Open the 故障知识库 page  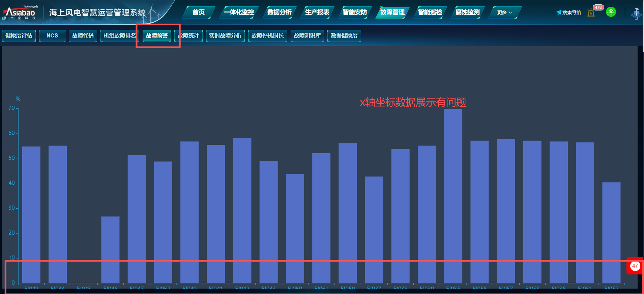307,35
